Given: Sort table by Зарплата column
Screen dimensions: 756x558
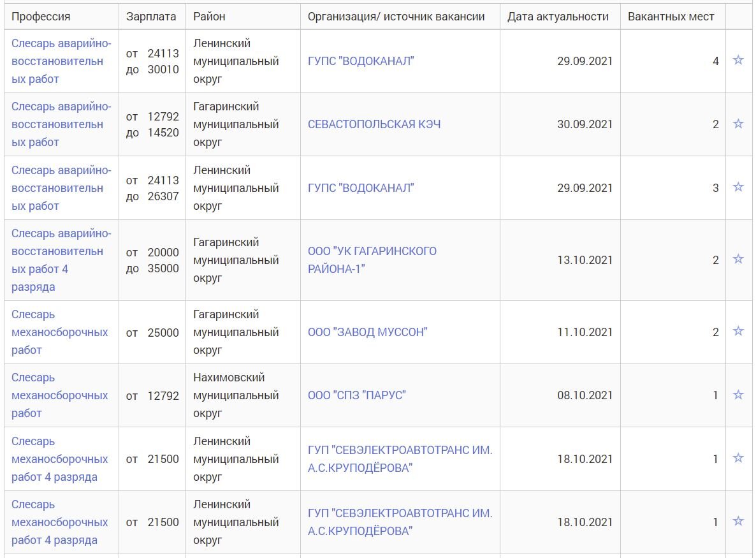Looking at the screenshot, I should [151, 17].
